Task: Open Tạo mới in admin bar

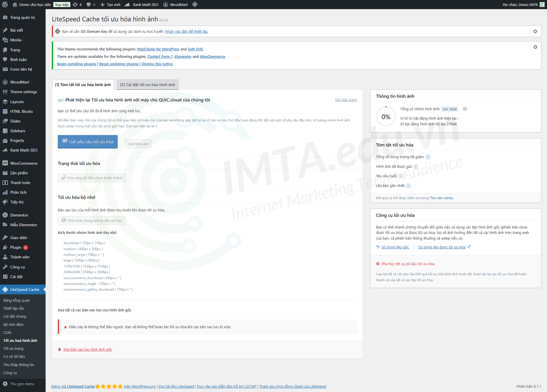Action: point(111,5)
